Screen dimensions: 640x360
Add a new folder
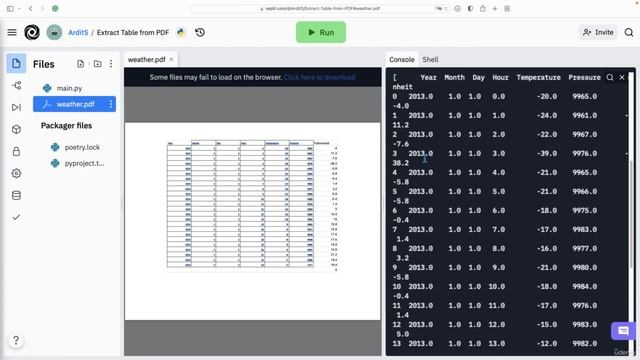point(98,64)
